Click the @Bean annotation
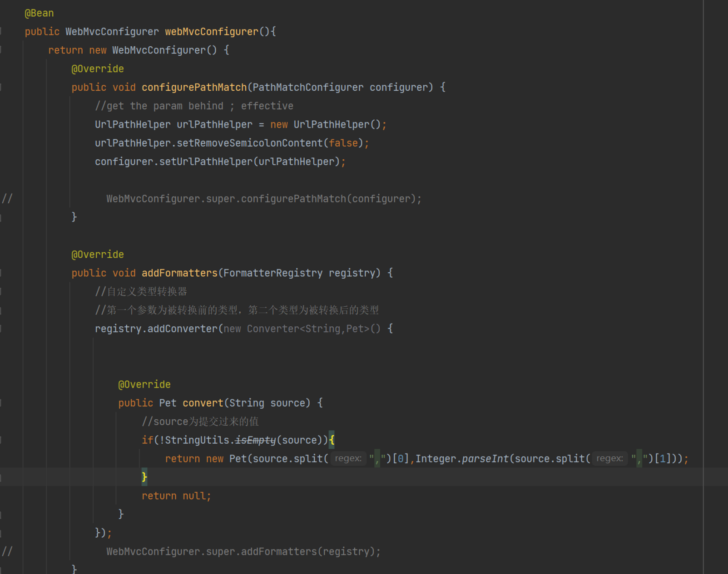The width and height of the screenshot is (728, 574). click(39, 13)
